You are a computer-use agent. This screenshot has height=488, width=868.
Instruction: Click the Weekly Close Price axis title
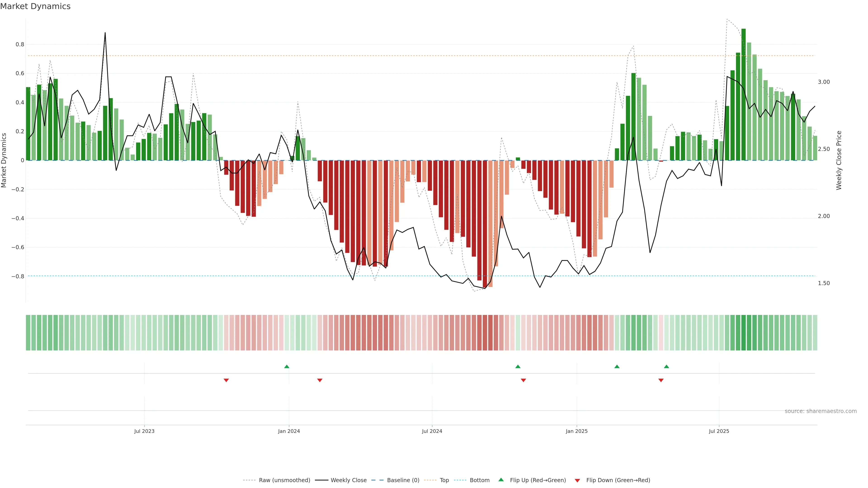(x=839, y=160)
